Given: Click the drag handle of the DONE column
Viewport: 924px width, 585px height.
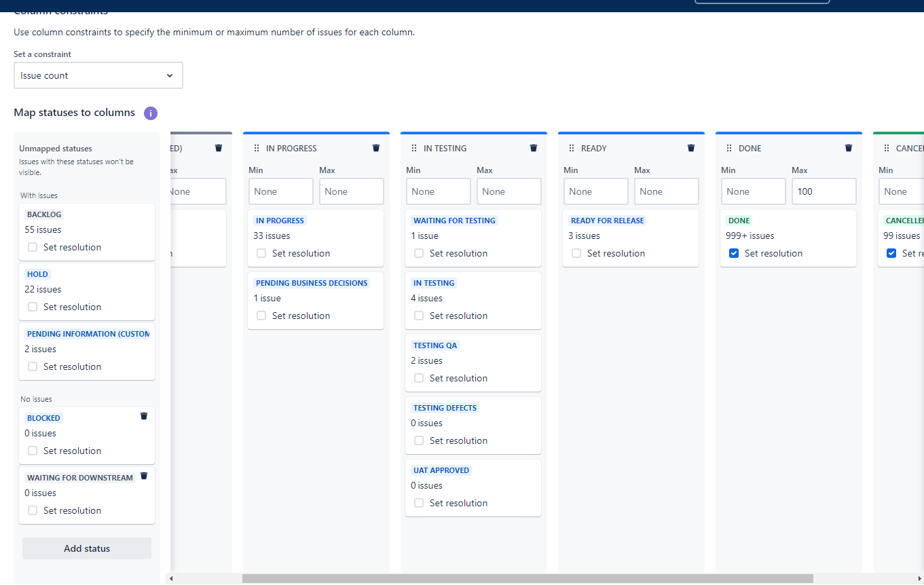Looking at the screenshot, I should tap(729, 148).
